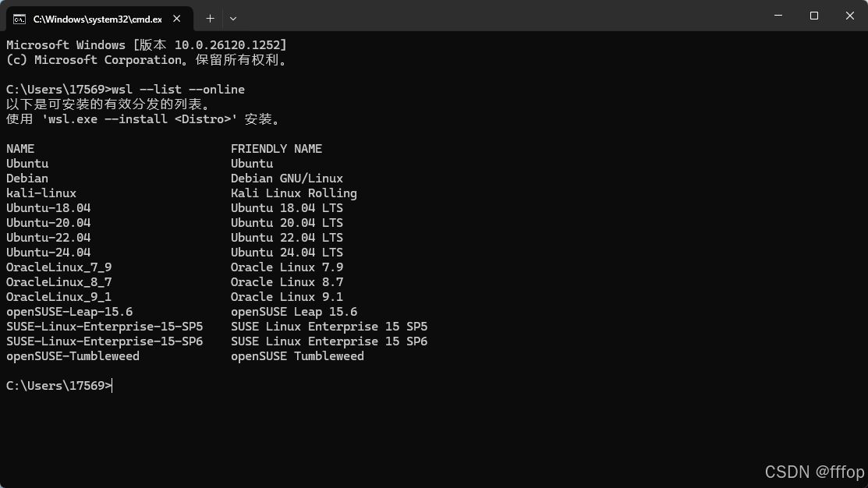This screenshot has height=488, width=868.
Task: Click the blinking cursor after C:\Users\17569>
Action: tap(111, 385)
